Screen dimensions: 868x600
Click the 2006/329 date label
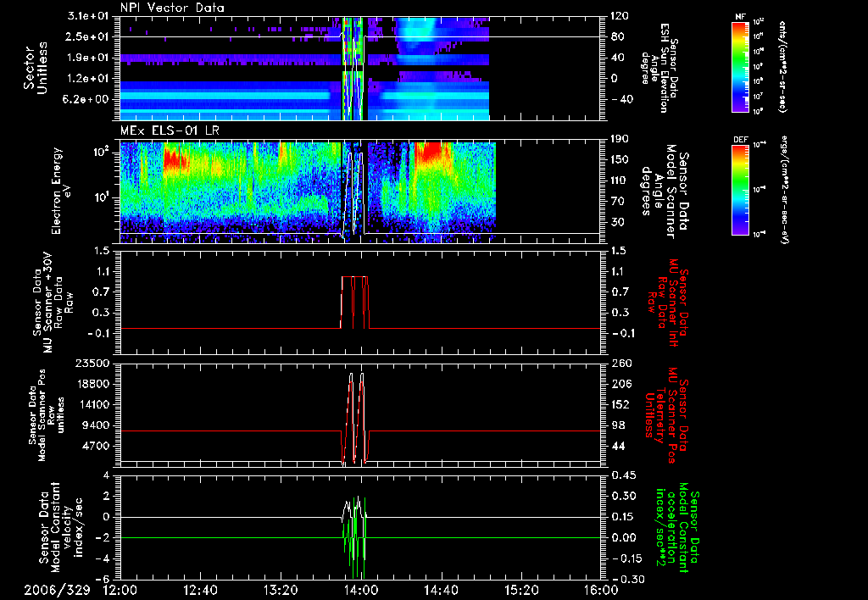[57, 590]
